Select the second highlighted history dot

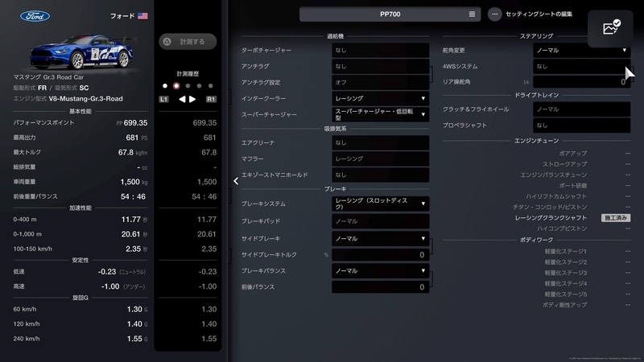(176, 86)
